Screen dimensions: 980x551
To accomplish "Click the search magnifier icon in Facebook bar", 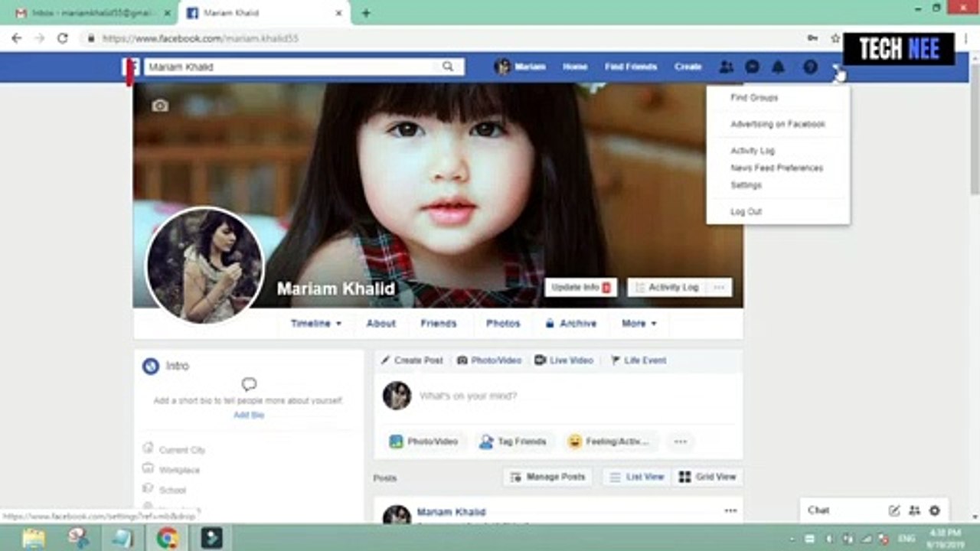I will (x=448, y=67).
